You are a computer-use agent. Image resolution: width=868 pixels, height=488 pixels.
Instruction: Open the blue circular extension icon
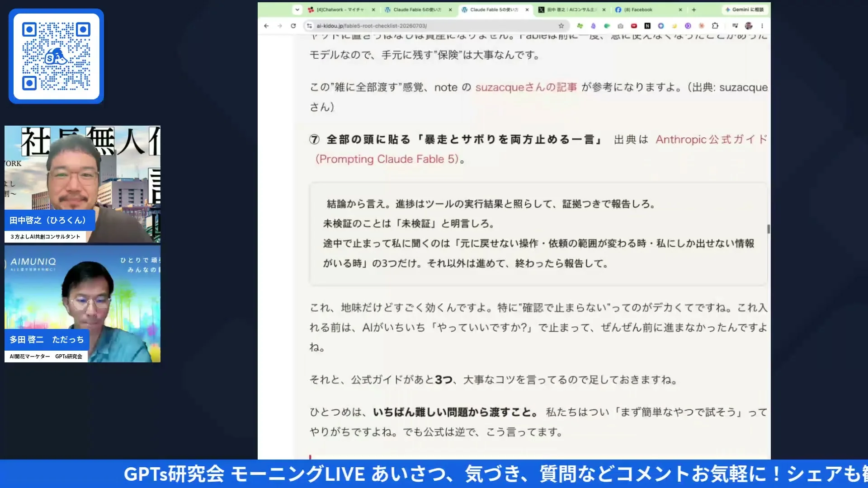click(x=661, y=26)
